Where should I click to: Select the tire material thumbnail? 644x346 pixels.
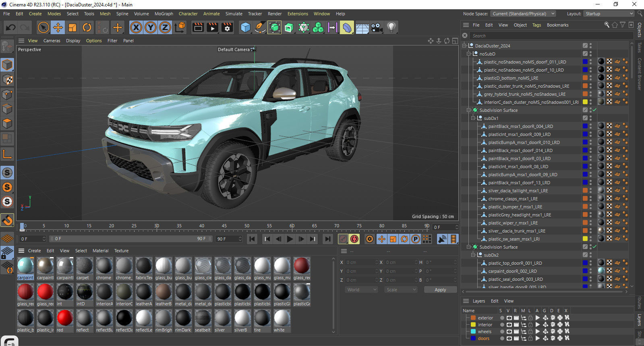coord(262,318)
